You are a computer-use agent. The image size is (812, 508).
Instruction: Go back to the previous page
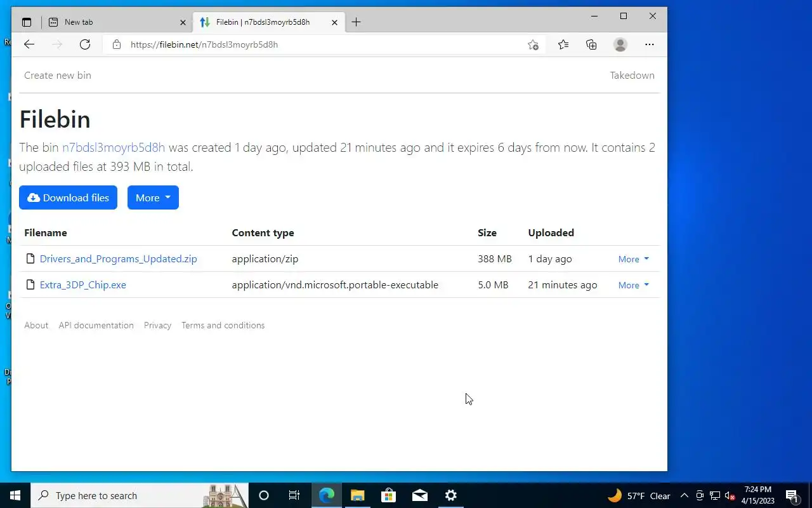click(x=29, y=44)
